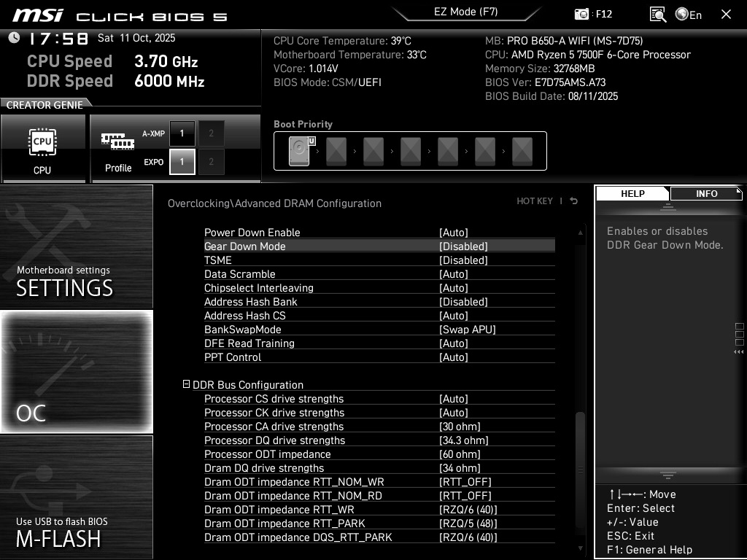
Task: Change RTT_PARK value RZQ/5 (48)
Action: [x=468, y=524]
